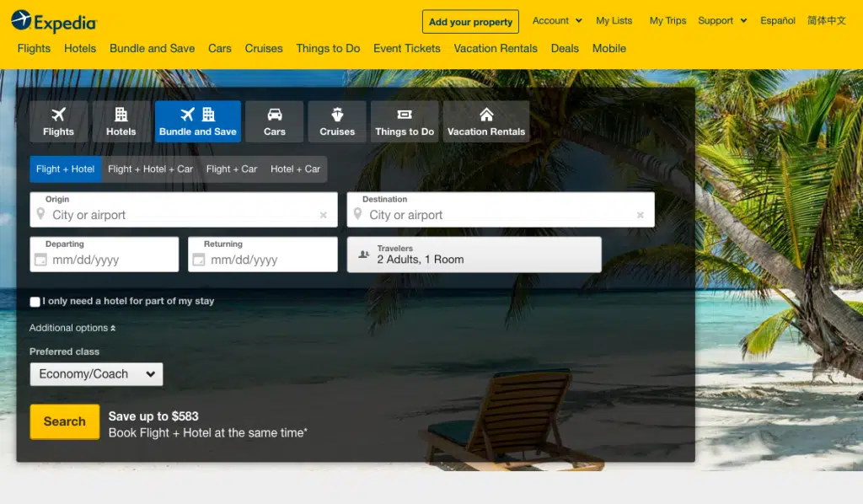Viewport: 863px width, 504px height.
Task: Check 'I only need a hotel' checkbox
Action: [35, 302]
